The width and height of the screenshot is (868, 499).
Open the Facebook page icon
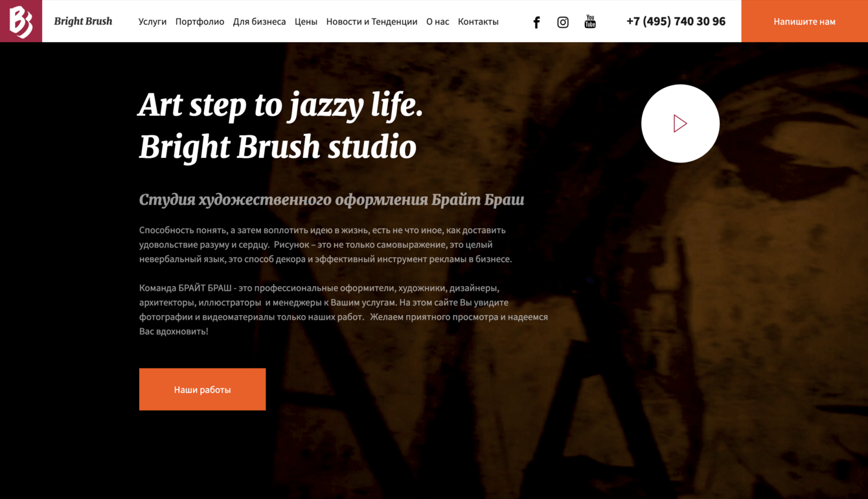point(536,22)
